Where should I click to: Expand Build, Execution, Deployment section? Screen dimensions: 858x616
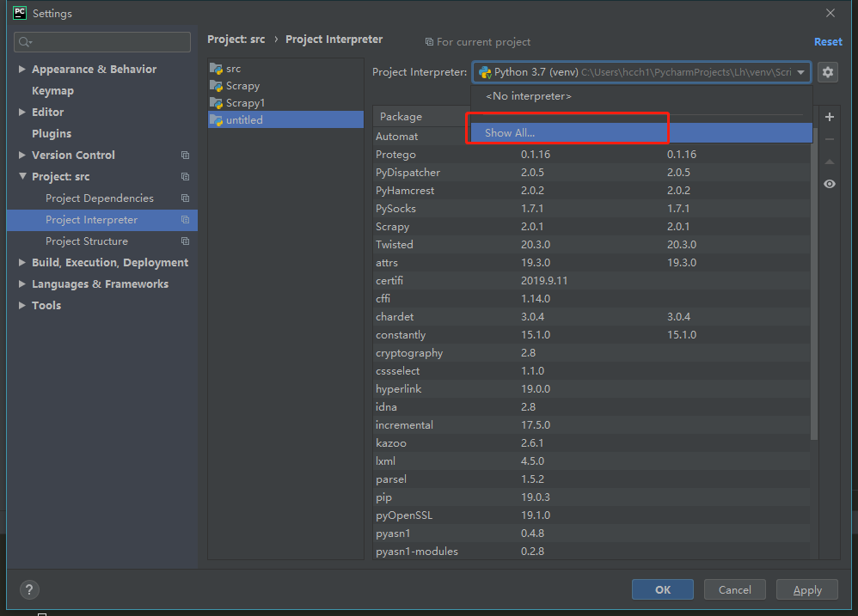coord(21,262)
